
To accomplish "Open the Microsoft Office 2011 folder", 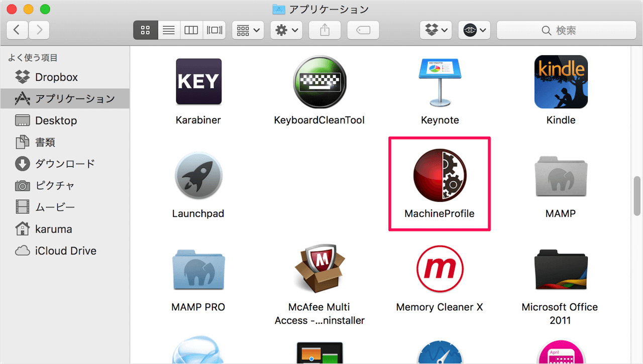I will point(560,269).
